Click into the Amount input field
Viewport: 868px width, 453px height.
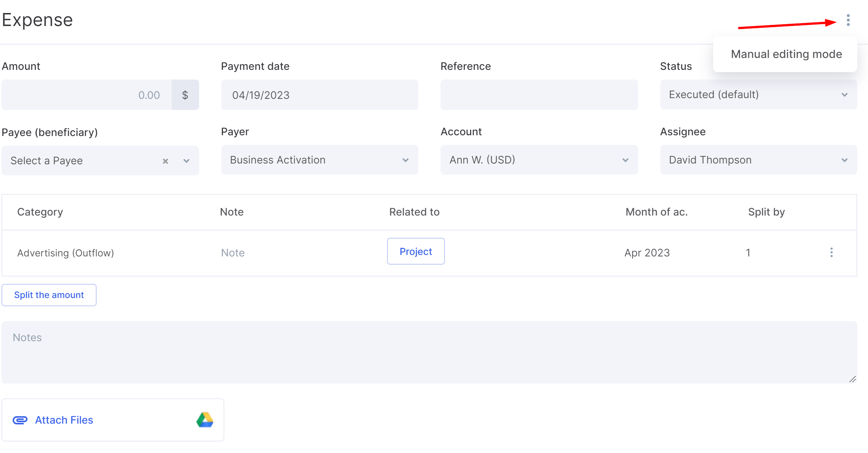click(x=87, y=95)
